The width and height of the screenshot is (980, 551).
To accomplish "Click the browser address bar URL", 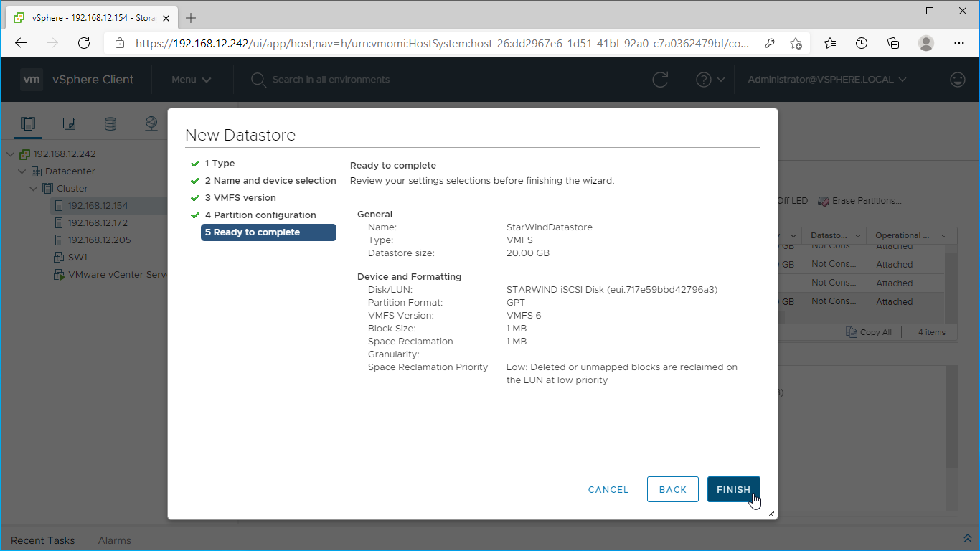I will [x=442, y=43].
